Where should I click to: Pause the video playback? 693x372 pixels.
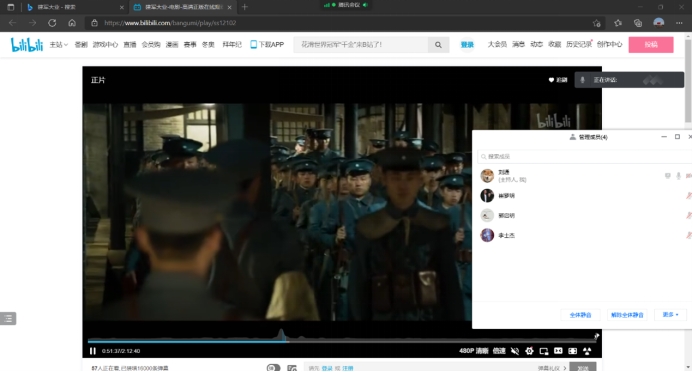pos(93,351)
